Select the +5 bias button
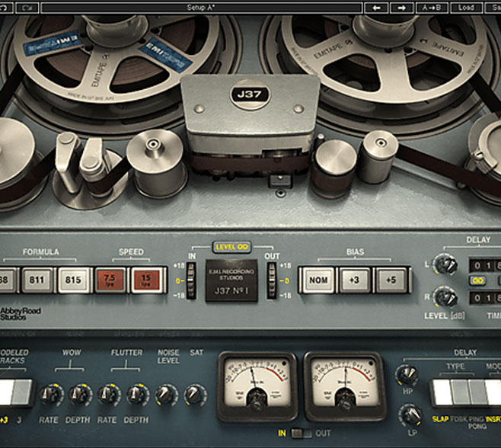The width and height of the screenshot is (501, 448). click(391, 280)
